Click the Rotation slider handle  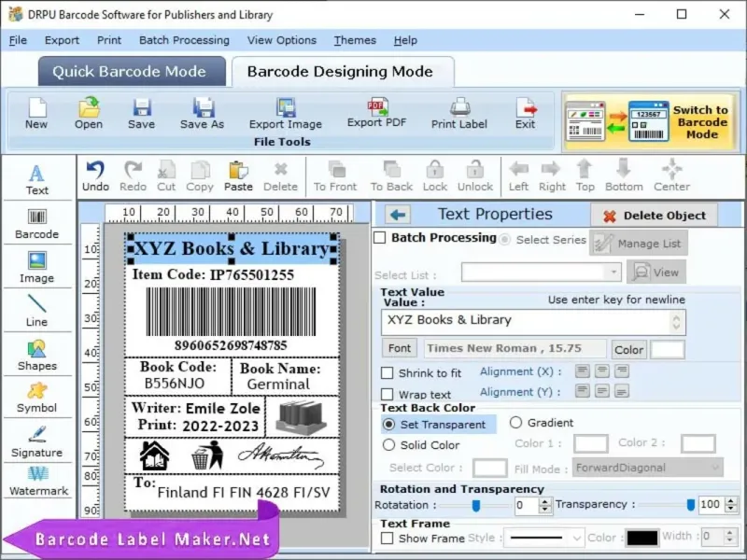pos(476,505)
